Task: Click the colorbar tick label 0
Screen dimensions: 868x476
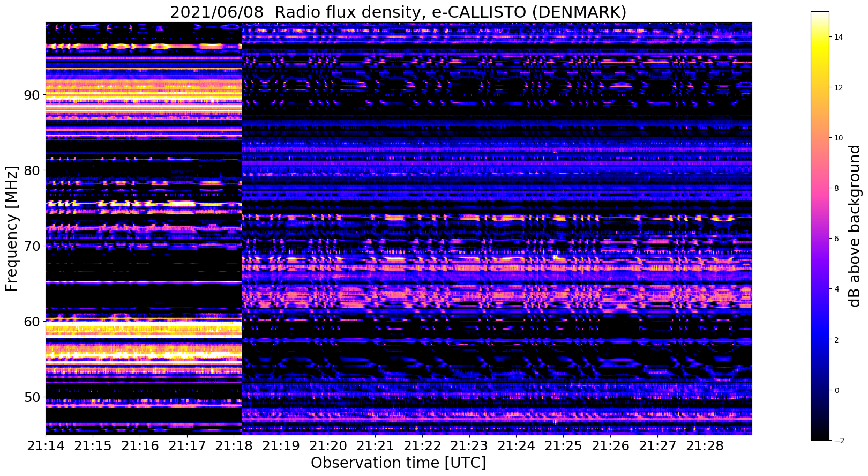Action: tap(836, 390)
